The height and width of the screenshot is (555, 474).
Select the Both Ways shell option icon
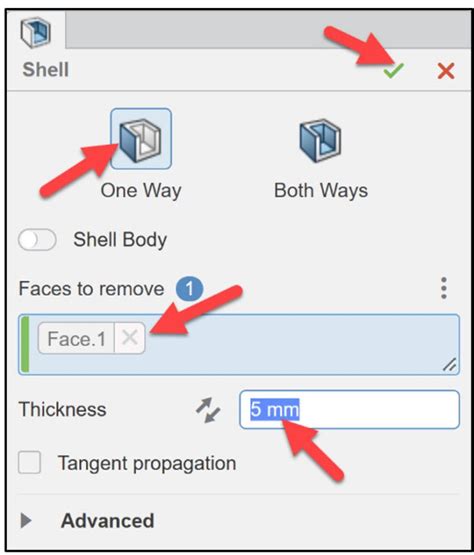(x=320, y=140)
